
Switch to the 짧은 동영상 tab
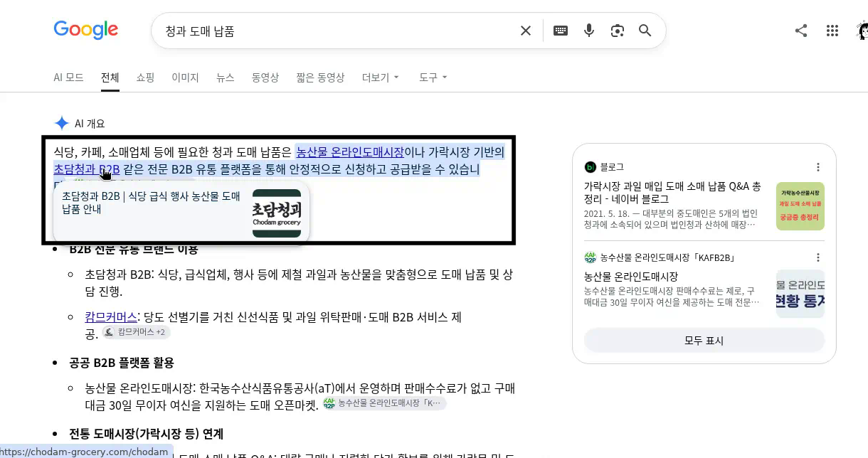pos(320,78)
